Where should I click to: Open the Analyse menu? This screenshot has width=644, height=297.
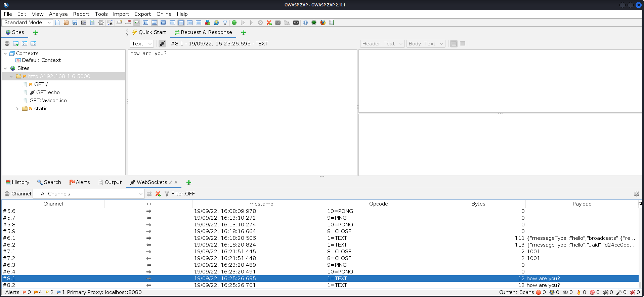coord(58,14)
